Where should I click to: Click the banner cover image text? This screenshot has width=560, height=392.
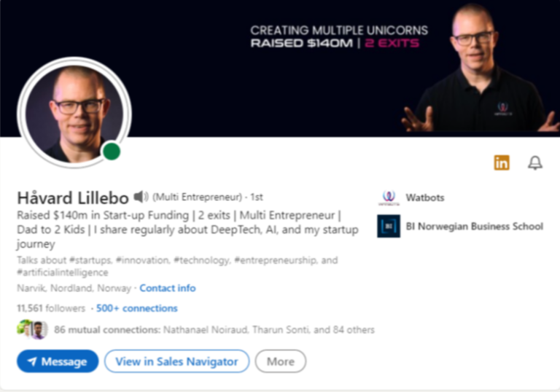point(339,36)
